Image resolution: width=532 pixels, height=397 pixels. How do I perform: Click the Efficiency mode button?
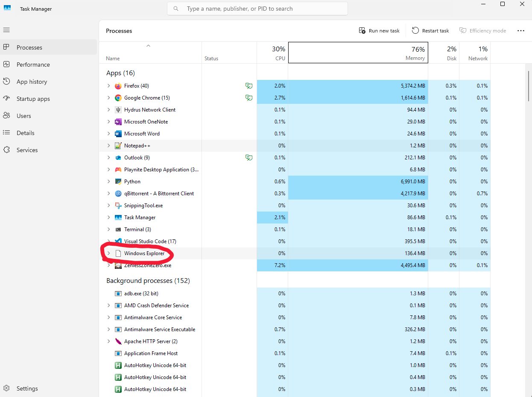point(483,31)
